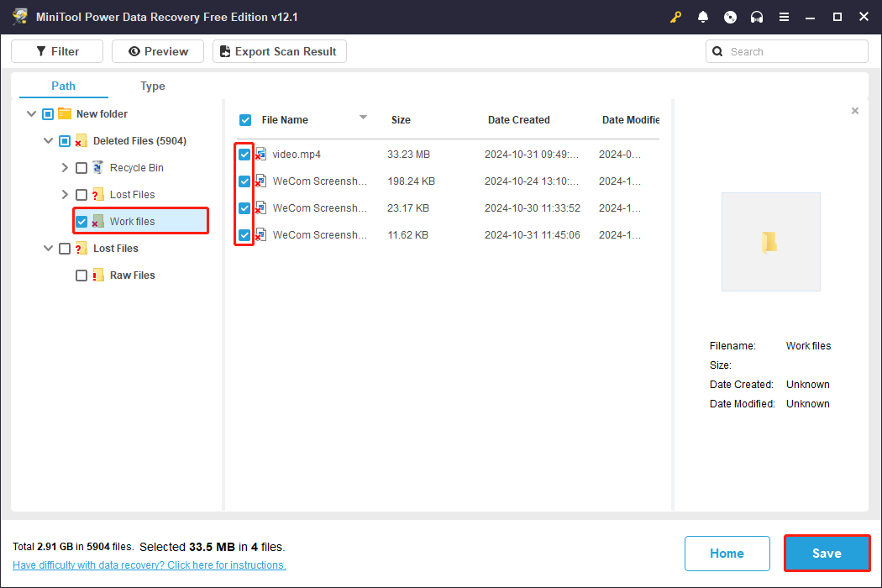Click the File Name column sort arrow
Viewport: 882px width, 588px height.
[x=363, y=118]
